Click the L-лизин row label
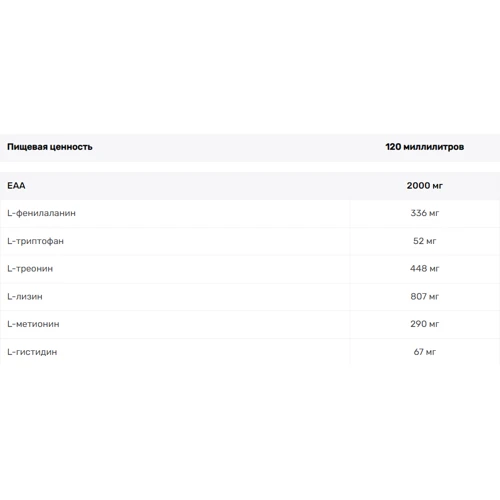Image resolution: width=500 pixels, height=500 pixels. click(25, 297)
